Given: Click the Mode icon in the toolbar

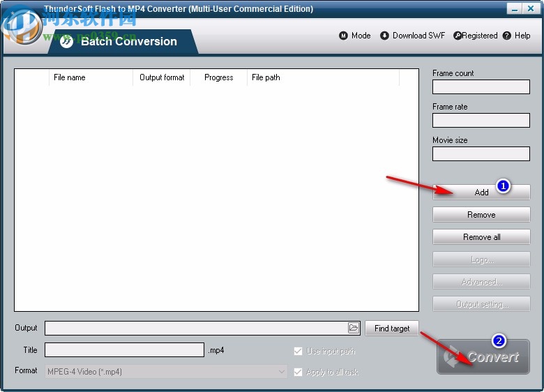Looking at the screenshot, I should 343,36.
